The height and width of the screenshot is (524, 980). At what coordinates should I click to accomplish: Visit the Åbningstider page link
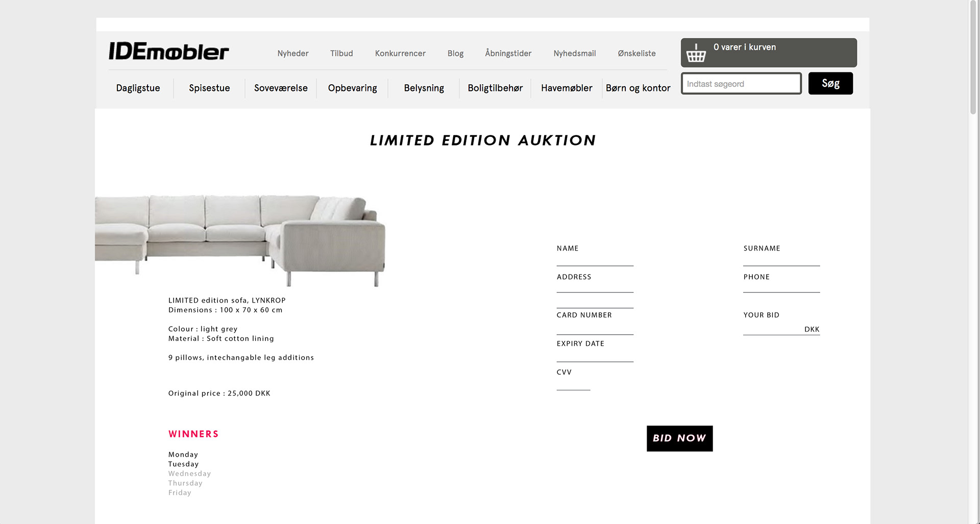[508, 53]
